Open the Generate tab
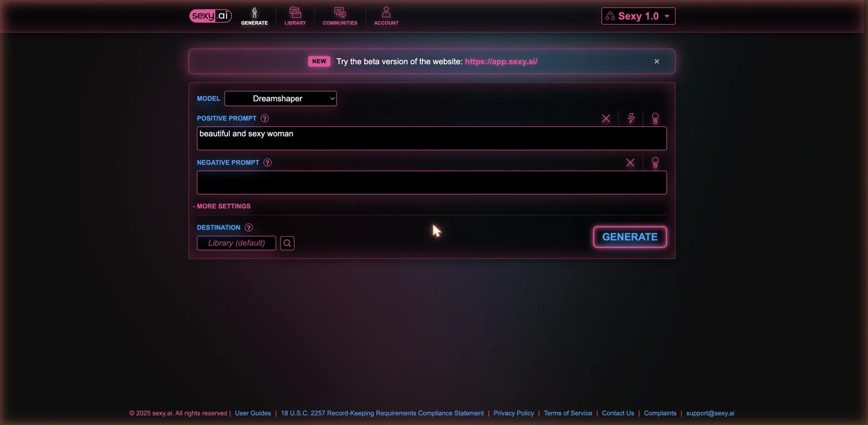This screenshot has width=868, height=425. (x=254, y=16)
